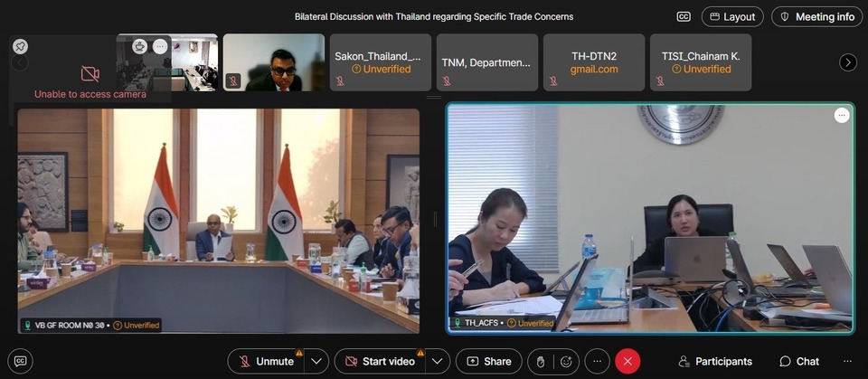Unmute the microphone

tap(266, 361)
